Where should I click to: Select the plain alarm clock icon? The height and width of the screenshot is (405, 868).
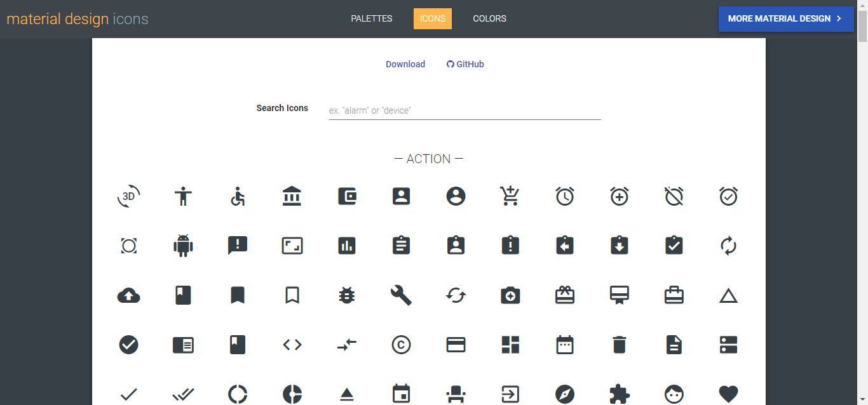point(565,196)
